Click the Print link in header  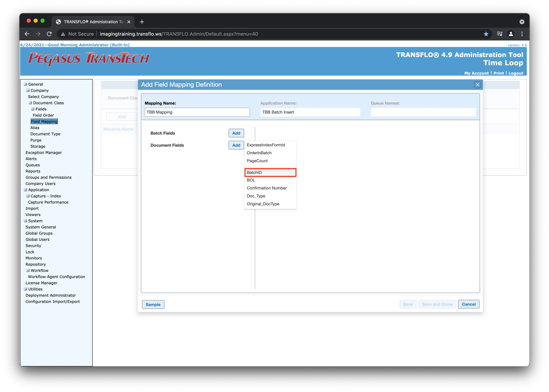[499, 73]
